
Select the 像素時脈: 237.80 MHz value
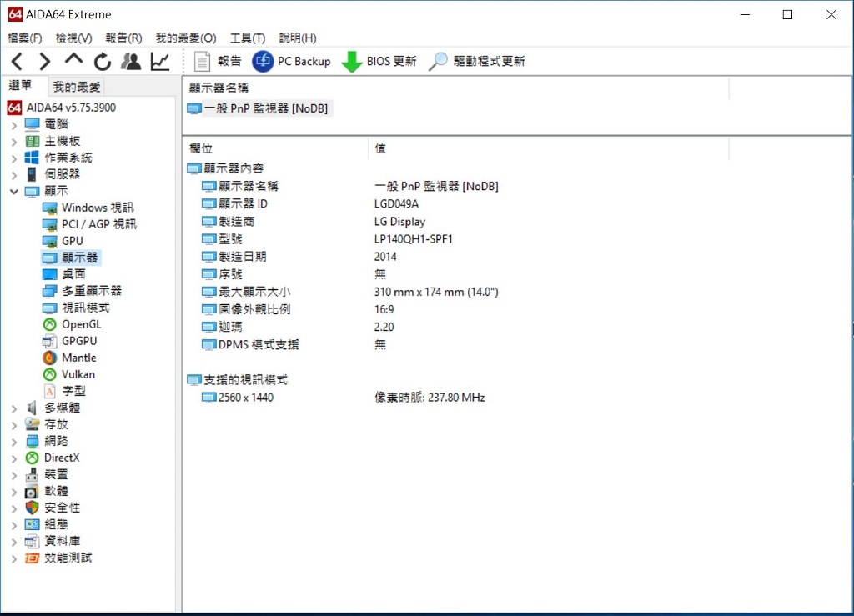[x=430, y=398]
